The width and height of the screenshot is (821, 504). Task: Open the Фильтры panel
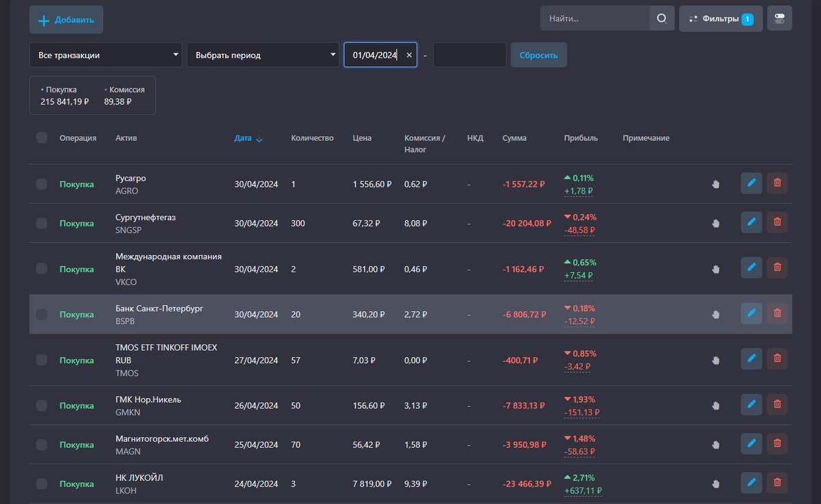[721, 18]
